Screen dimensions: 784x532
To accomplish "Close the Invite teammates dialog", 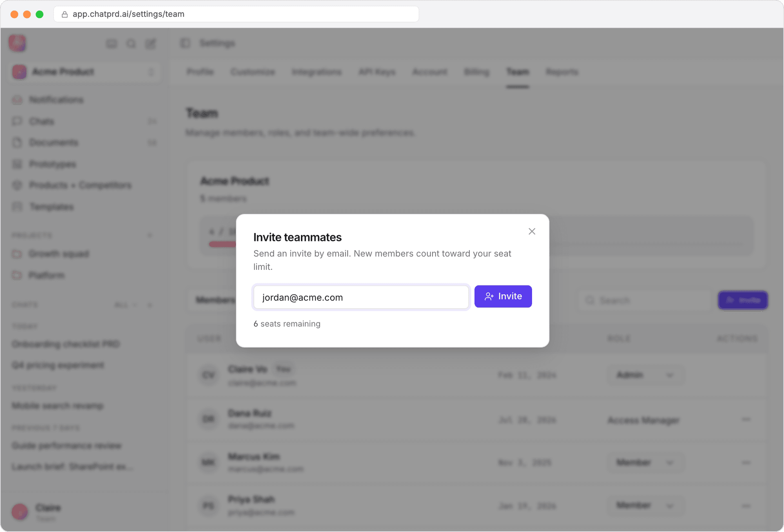I will pyautogui.click(x=532, y=231).
